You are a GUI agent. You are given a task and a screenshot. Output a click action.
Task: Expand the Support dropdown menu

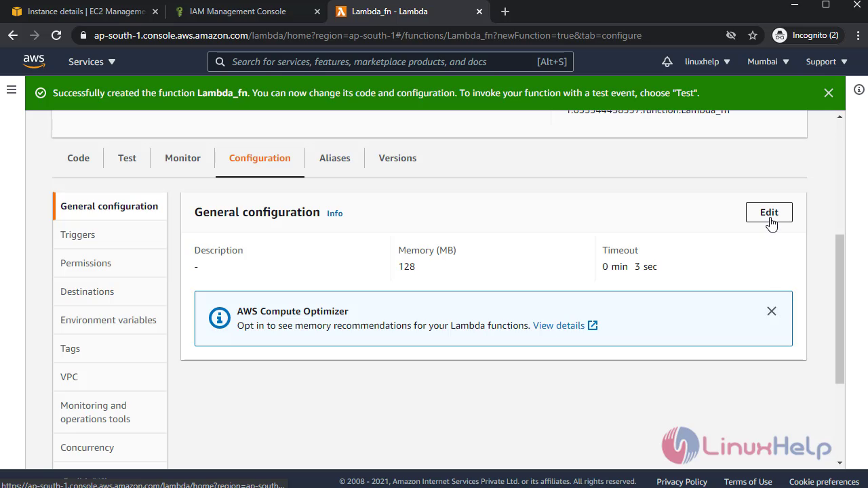(x=827, y=62)
